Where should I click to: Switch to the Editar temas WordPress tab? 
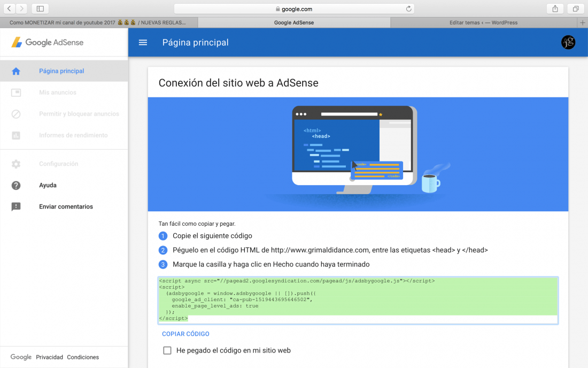[x=484, y=22]
